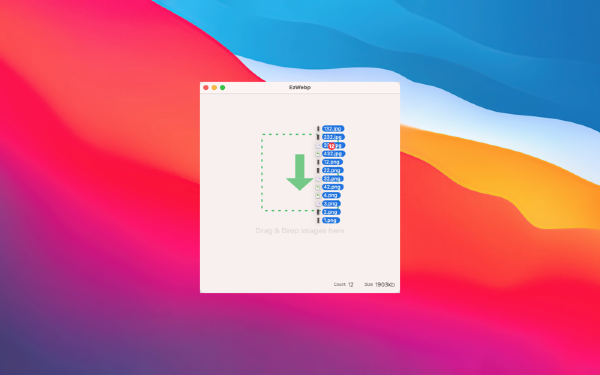Click the Drag & Drop images here text
The width and height of the screenshot is (600, 375).
pos(300,231)
